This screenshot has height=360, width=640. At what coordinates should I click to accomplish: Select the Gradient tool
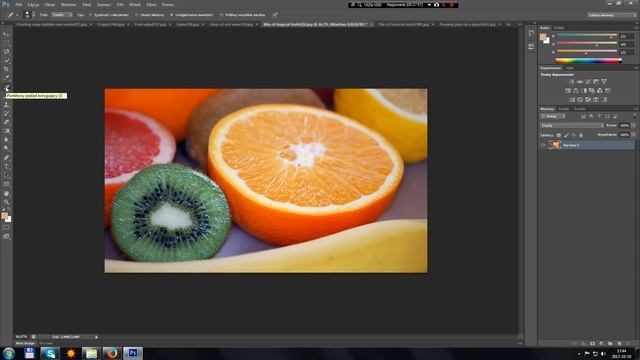tap(6, 131)
